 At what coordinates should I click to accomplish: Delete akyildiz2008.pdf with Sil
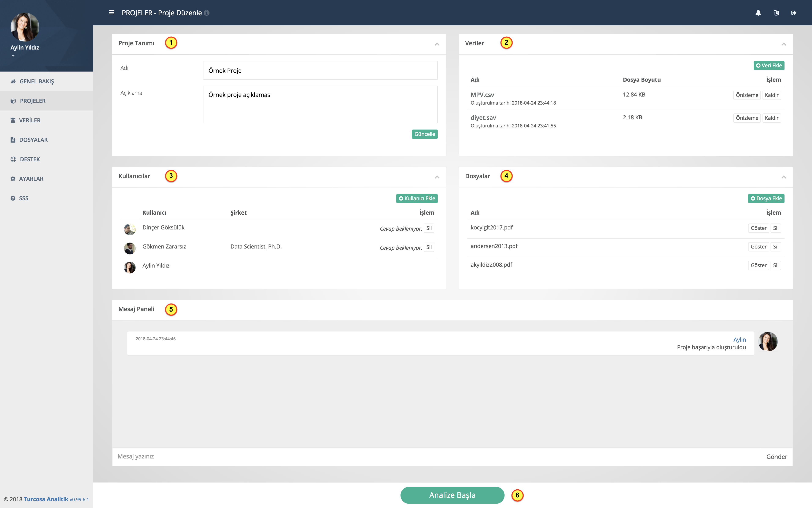point(776,265)
